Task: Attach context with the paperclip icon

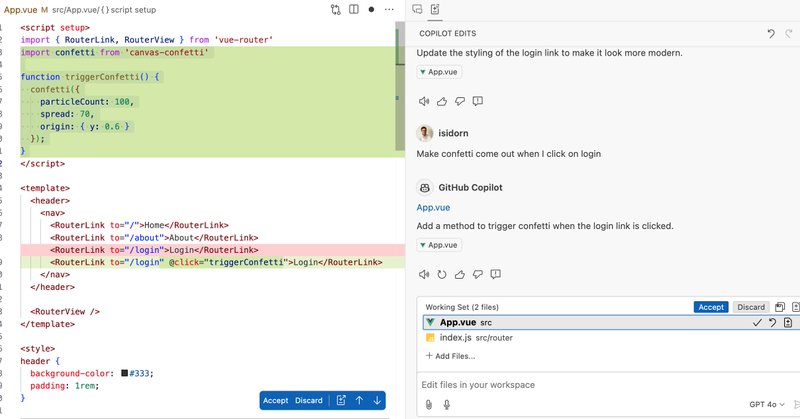Action: pyautogui.click(x=429, y=405)
